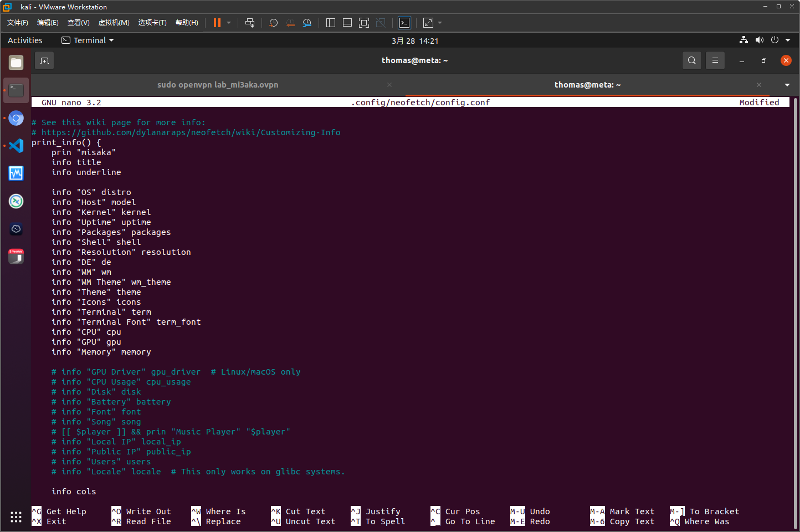This screenshot has width=800, height=532.
Task: Open the snapshot manager icon
Action: pos(307,23)
